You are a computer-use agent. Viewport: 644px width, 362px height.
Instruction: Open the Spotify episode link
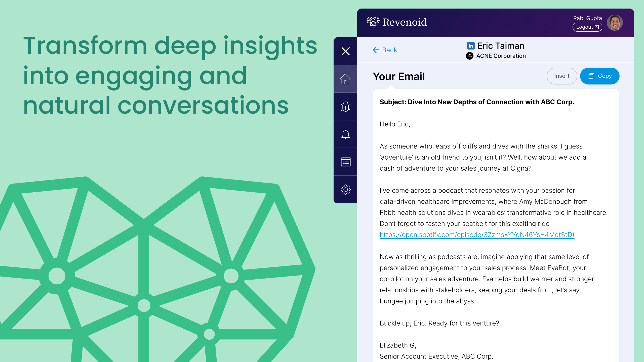pyautogui.click(x=477, y=235)
